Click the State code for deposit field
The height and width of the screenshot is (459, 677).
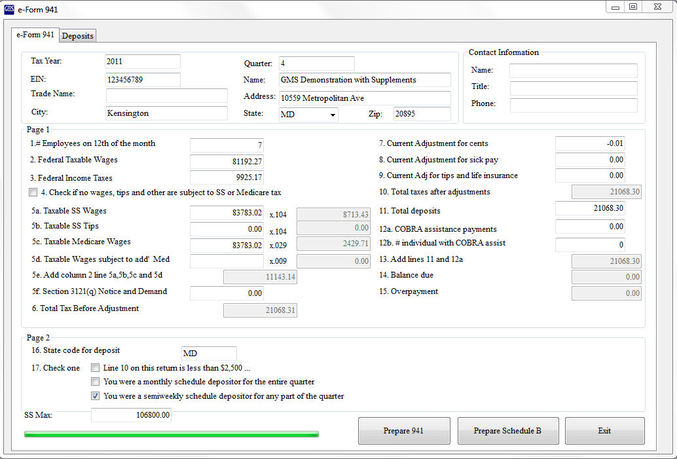pyautogui.click(x=209, y=353)
